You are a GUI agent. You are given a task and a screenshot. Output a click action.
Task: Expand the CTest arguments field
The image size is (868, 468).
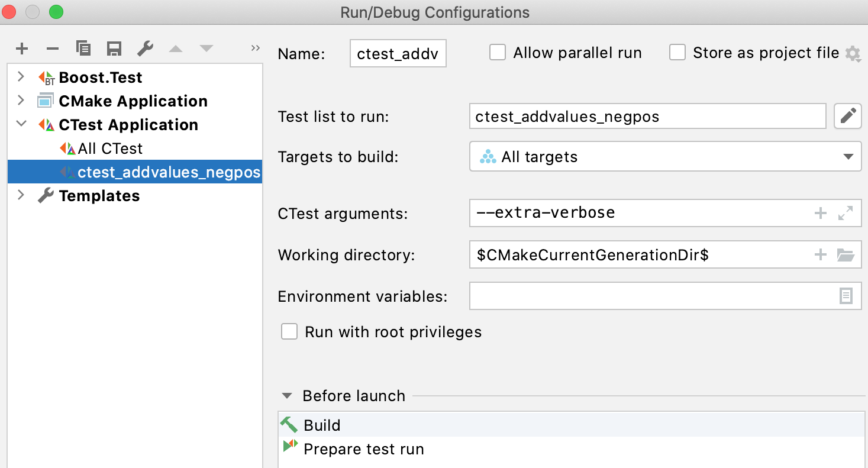845,213
